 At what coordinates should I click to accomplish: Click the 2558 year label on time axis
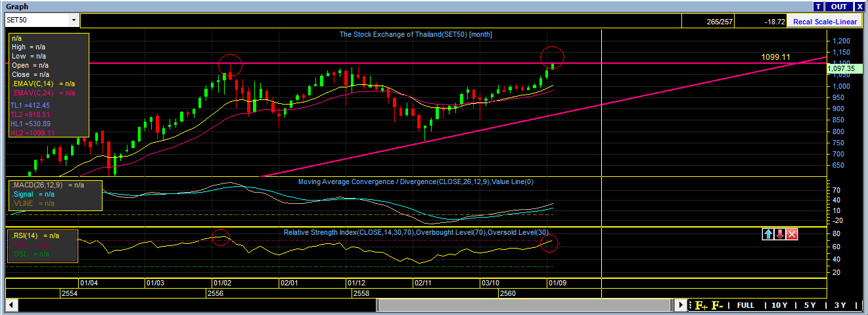pyautogui.click(x=361, y=293)
